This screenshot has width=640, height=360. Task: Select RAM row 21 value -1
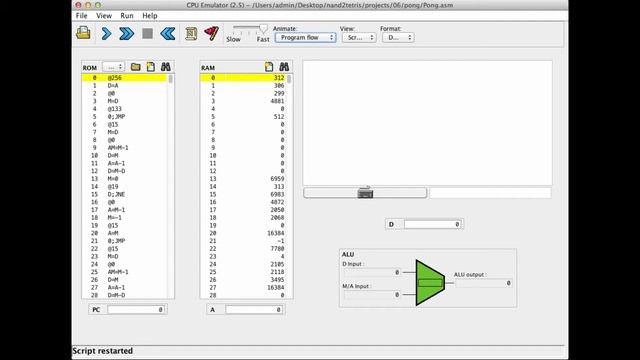coord(243,240)
